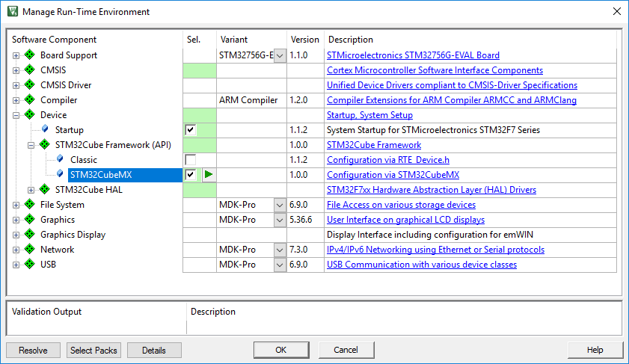629x364 pixels.
Task: Expand the Compiler tree node
Action: [16, 100]
